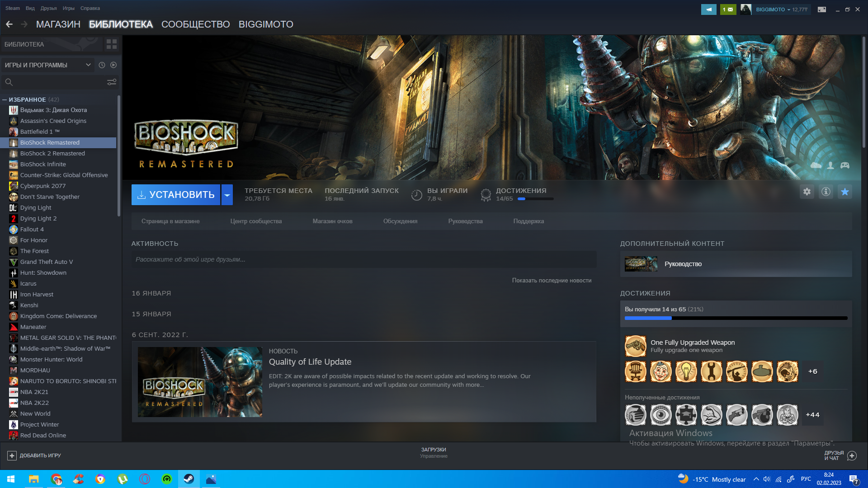Click the ready-to-play filter icon
868x488 pixels.
point(113,65)
